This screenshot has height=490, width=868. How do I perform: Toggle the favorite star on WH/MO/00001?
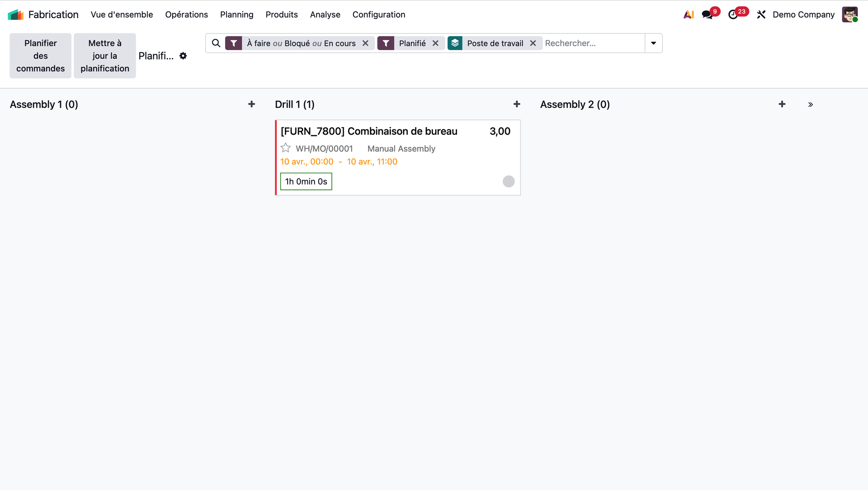tap(286, 148)
